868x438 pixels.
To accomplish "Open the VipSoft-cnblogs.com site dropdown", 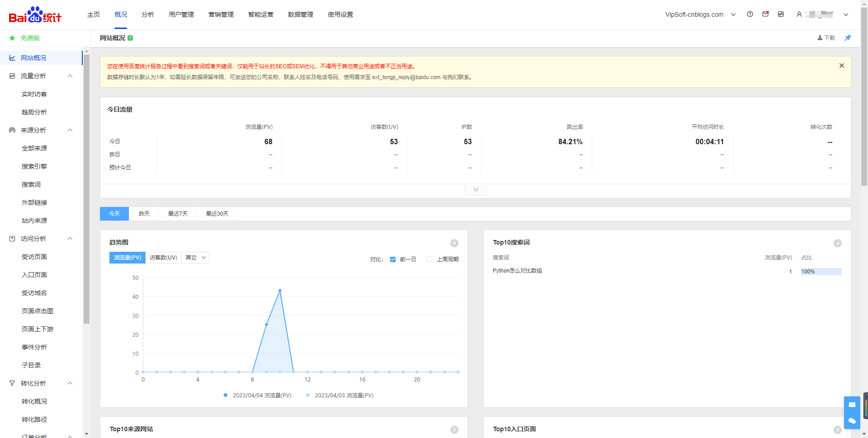I will coord(700,14).
